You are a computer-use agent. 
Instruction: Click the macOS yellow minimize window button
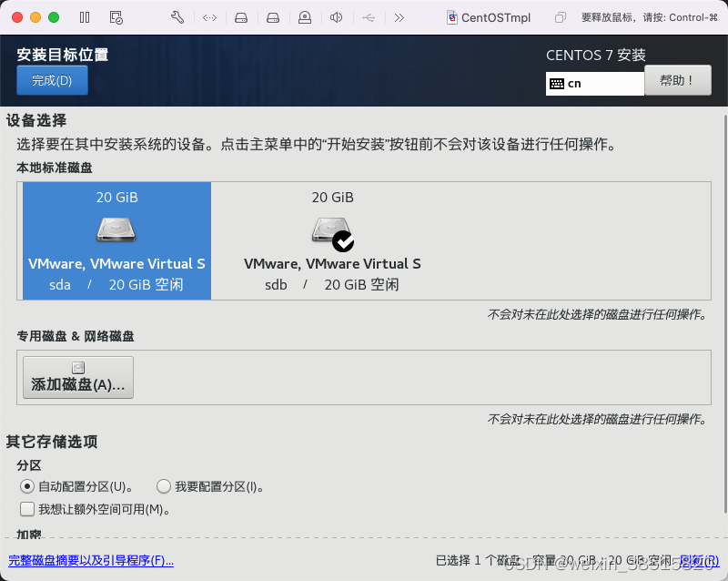point(35,17)
